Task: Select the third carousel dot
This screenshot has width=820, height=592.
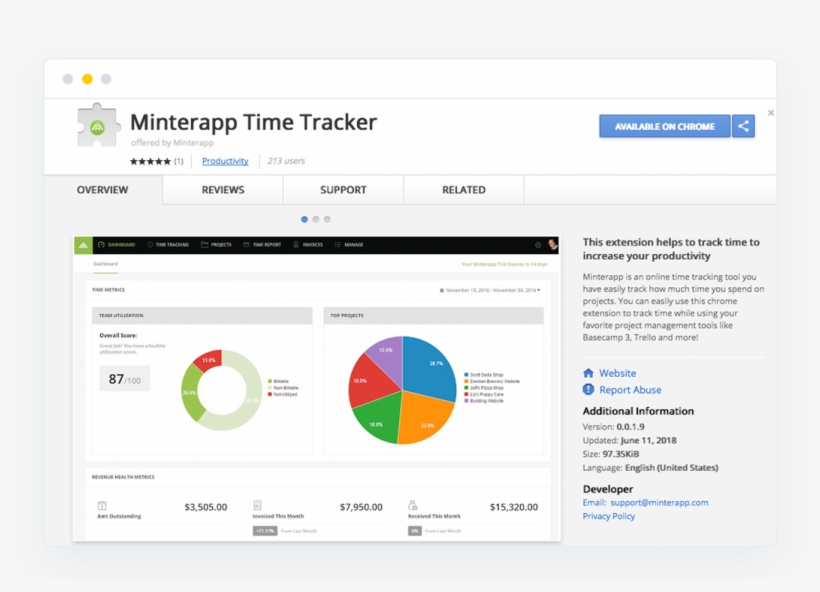Action: click(327, 219)
